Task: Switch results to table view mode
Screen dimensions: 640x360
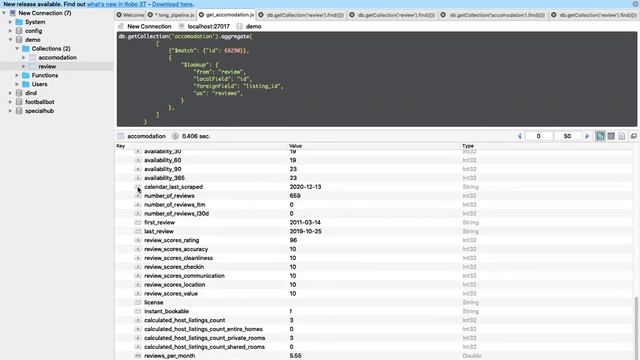Action: pos(611,136)
